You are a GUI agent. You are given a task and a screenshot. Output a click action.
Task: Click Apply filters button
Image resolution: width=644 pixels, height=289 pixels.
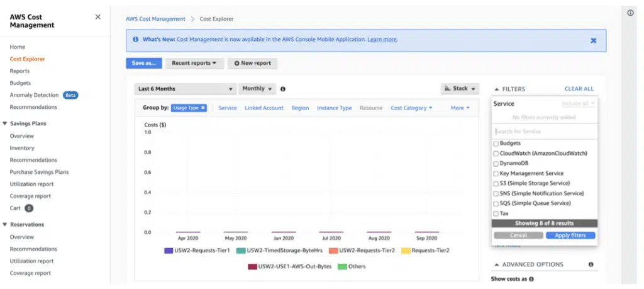[x=570, y=235]
